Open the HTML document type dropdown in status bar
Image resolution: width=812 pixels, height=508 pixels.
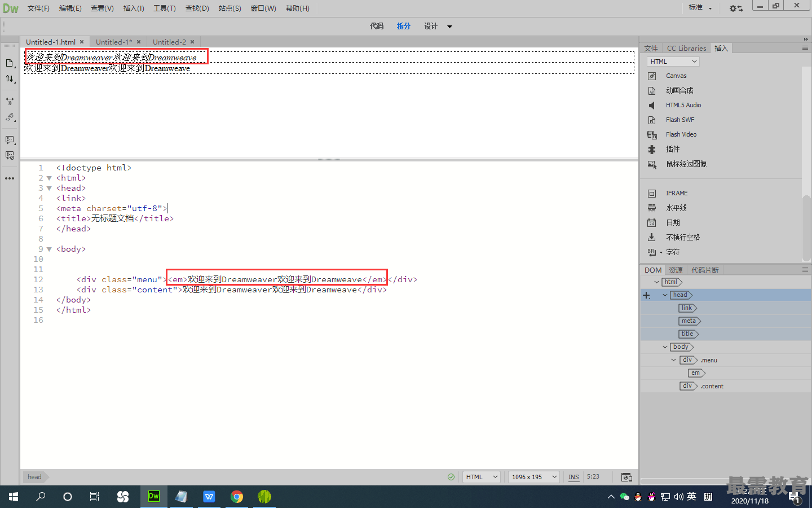click(x=482, y=477)
